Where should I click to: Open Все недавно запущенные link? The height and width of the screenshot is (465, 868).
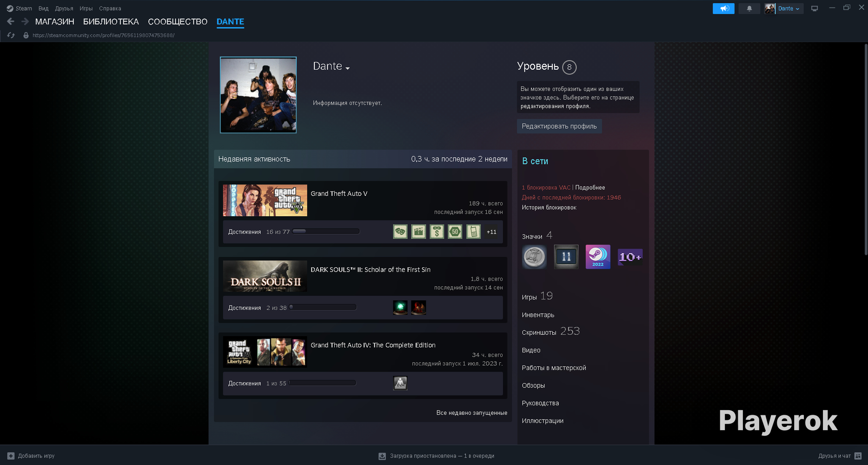pyautogui.click(x=472, y=413)
